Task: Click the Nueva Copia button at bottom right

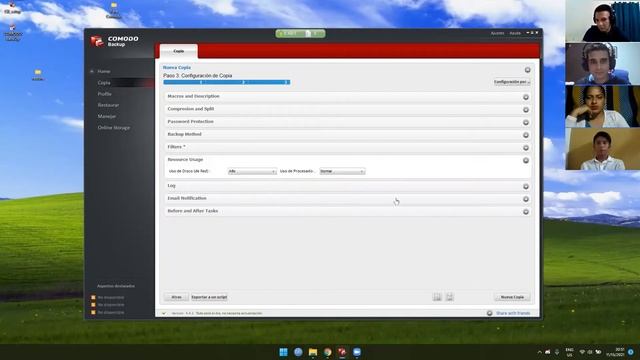Action: (512, 297)
